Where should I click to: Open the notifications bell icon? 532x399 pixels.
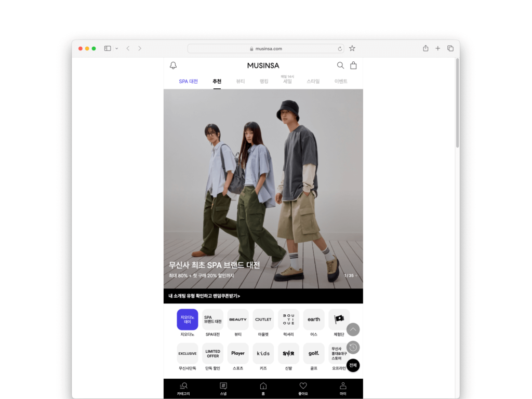(x=174, y=65)
